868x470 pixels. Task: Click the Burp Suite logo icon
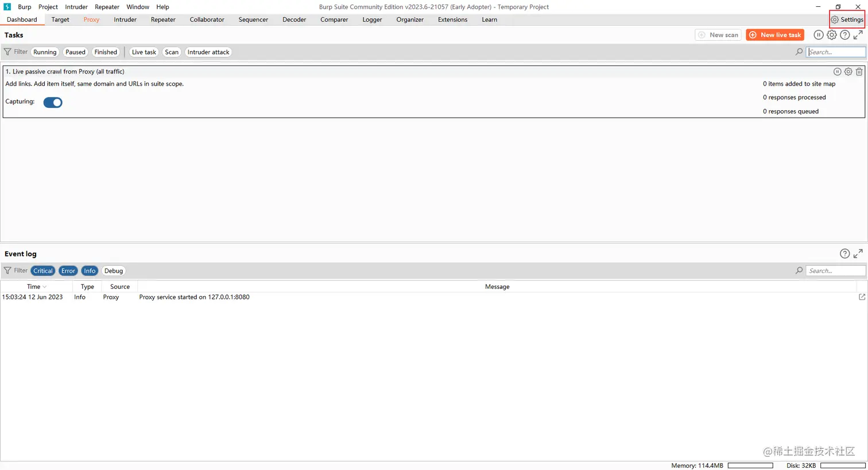pyautogui.click(x=7, y=7)
